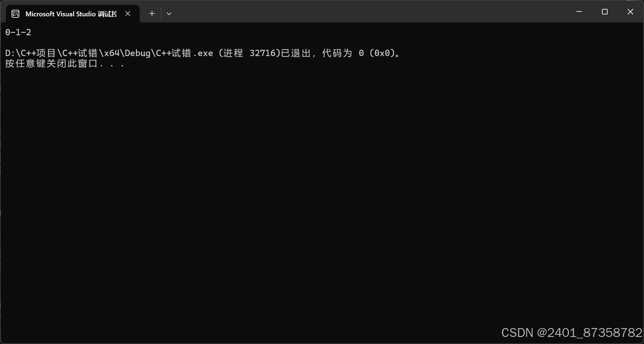644x344 pixels.
Task: Click the 代码为 text in exit message
Action: (x=337, y=53)
